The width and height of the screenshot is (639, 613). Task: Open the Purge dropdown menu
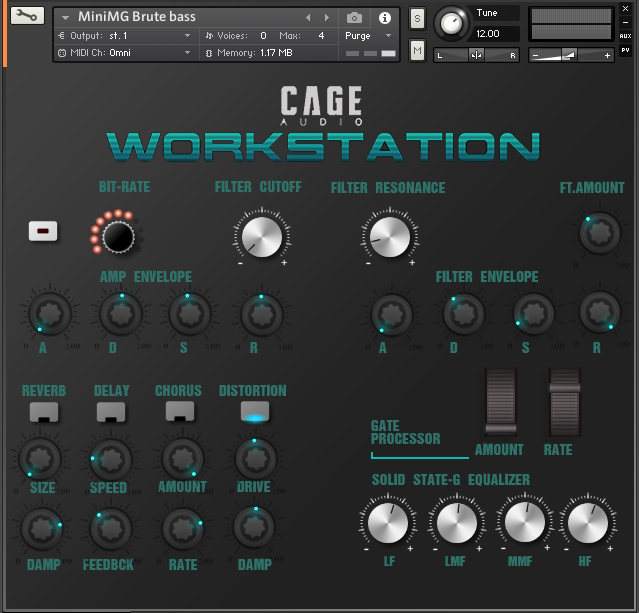(x=368, y=36)
